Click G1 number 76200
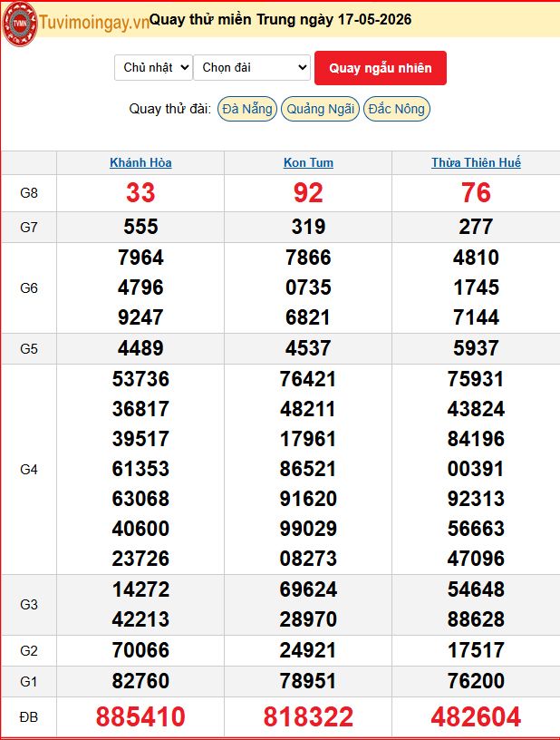Image resolution: width=560 pixels, height=740 pixels. point(476,681)
